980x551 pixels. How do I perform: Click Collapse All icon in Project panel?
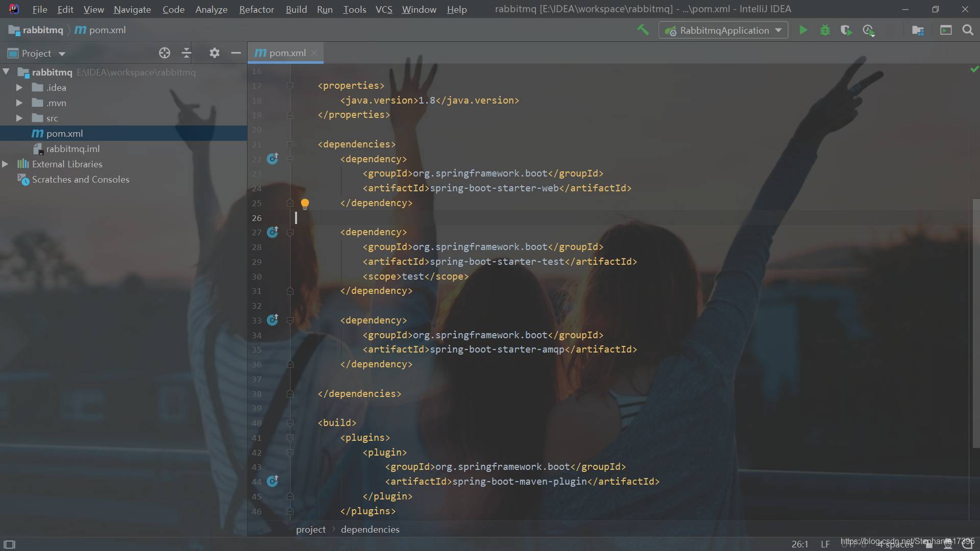pos(186,53)
